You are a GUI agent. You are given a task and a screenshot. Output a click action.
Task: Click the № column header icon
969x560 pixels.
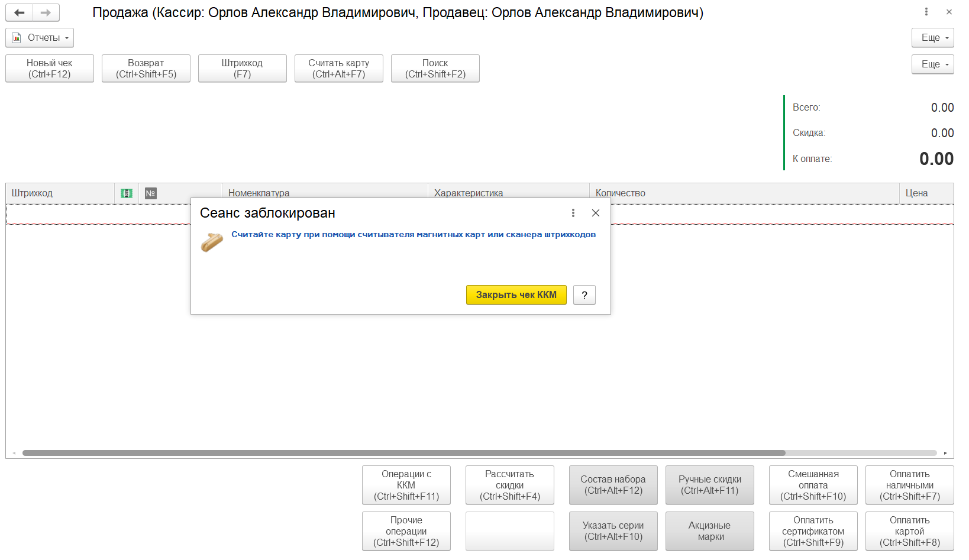pyautogui.click(x=150, y=193)
